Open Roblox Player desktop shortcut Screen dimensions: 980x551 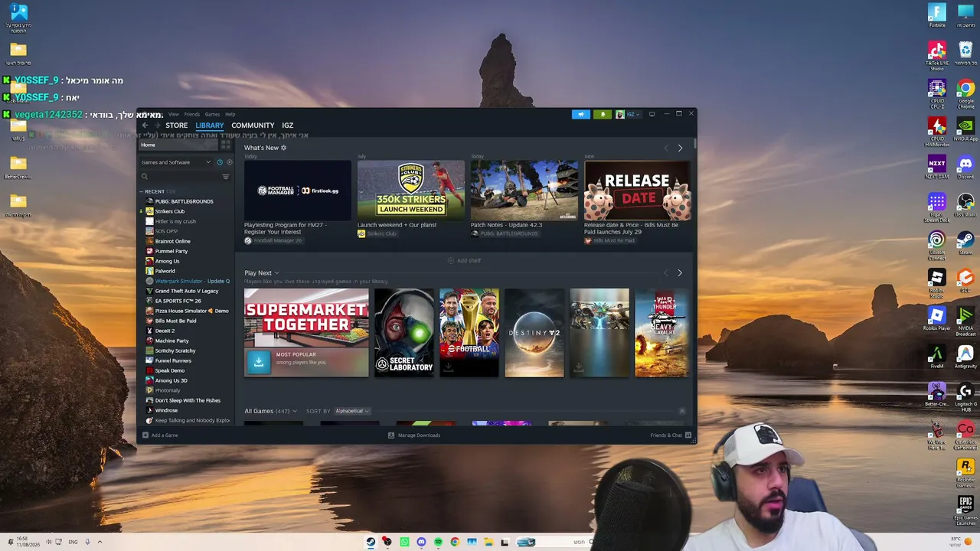pyautogui.click(x=937, y=318)
